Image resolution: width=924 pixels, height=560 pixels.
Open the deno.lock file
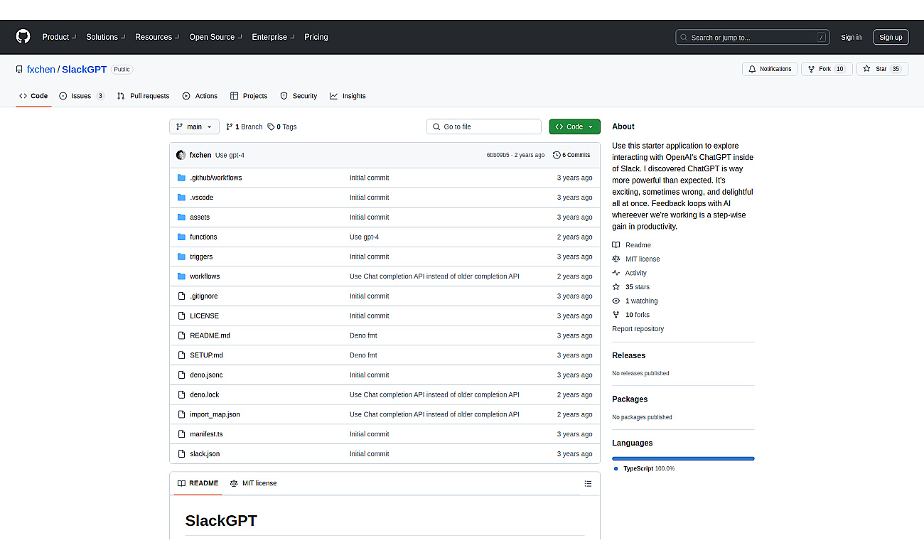205,394
